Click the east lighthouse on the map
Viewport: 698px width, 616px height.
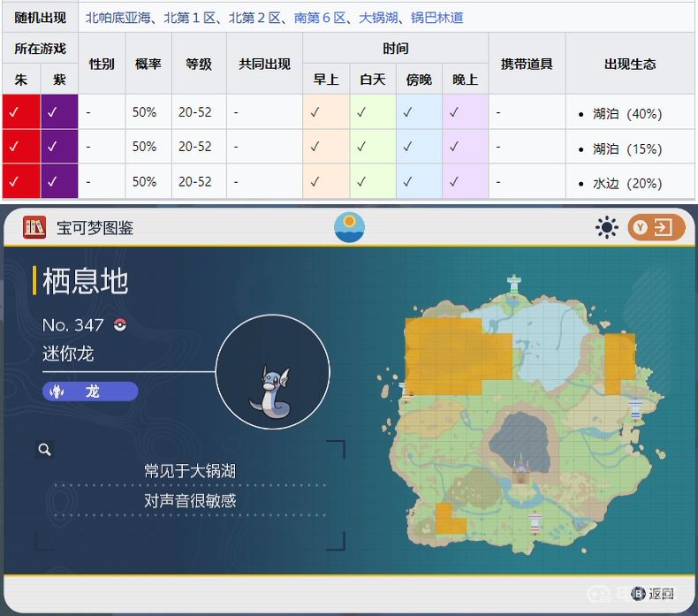point(635,408)
